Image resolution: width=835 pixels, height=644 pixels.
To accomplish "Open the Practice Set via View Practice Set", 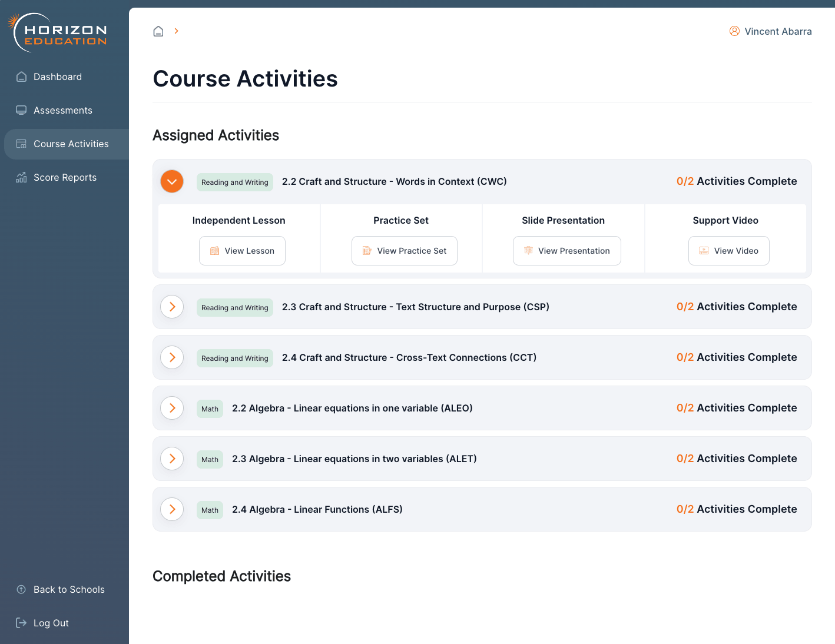I will (404, 251).
